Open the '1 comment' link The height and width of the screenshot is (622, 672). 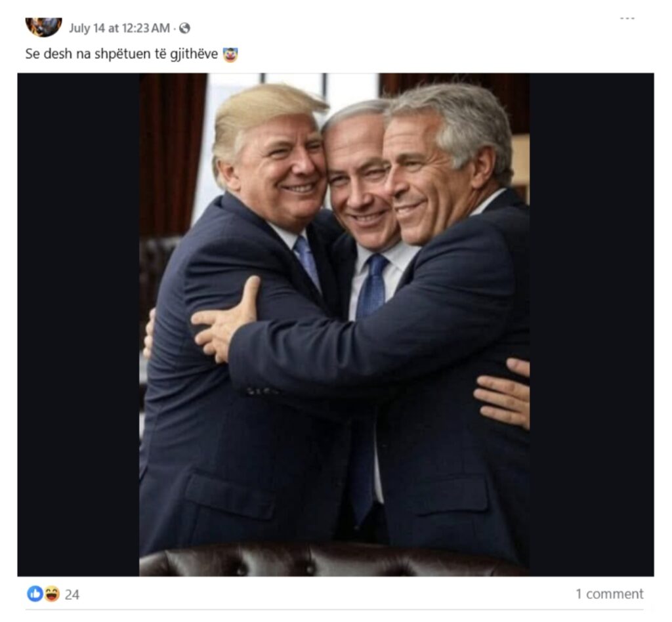[x=610, y=594]
